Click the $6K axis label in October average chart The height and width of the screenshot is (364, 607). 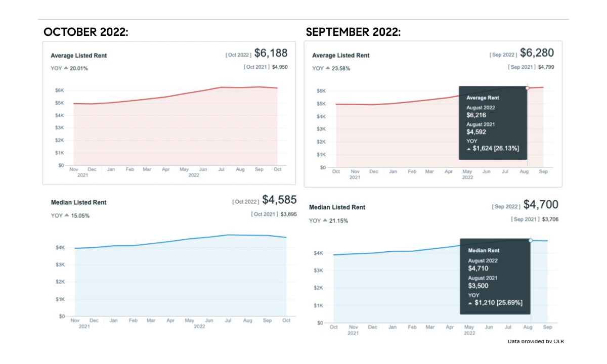tap(60, 90)
